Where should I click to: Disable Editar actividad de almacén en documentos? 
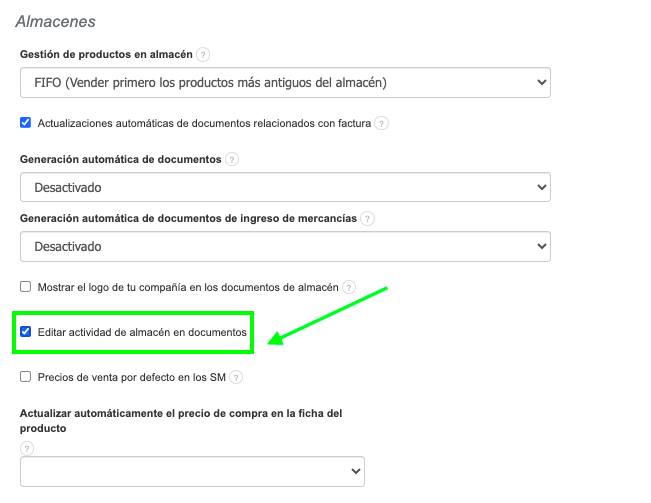26,331
